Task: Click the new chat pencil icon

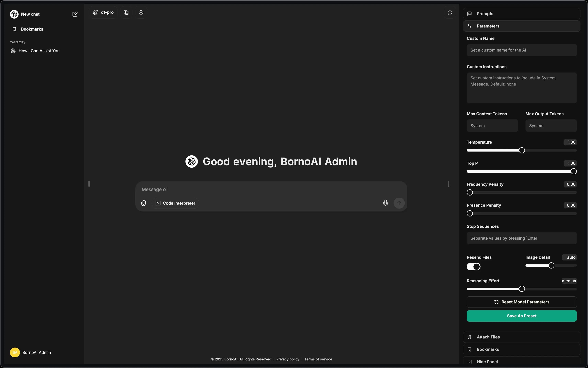Action: (x=75, y=14)
